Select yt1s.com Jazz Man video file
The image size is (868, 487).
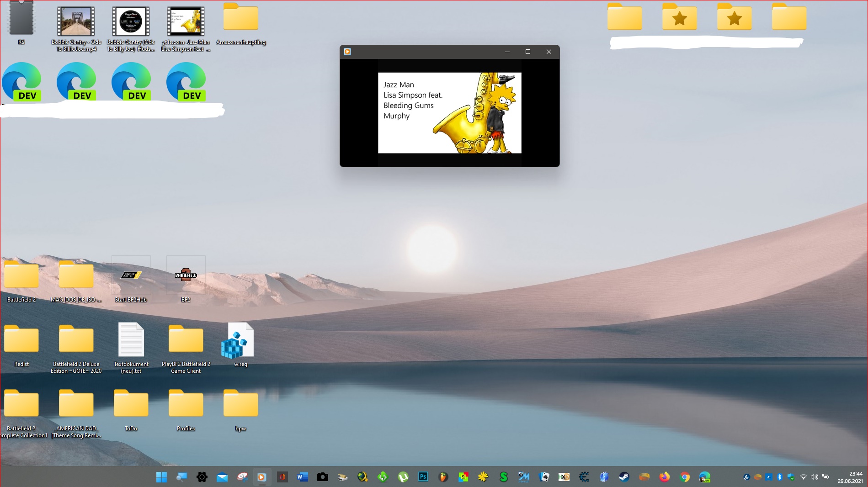coord(186,28)
